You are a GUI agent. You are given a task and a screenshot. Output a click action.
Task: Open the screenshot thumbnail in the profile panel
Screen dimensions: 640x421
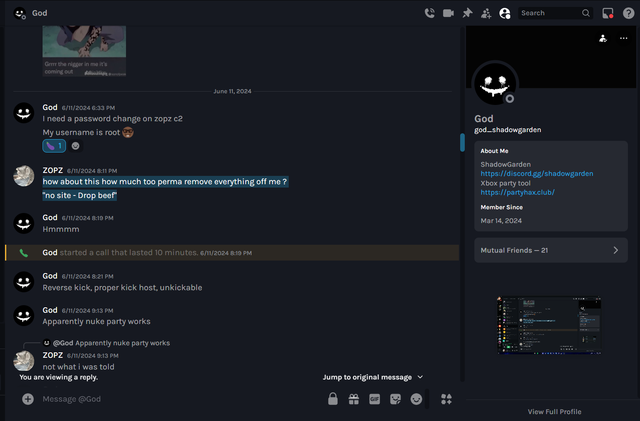pyautogui.click(x=549, y=325)
